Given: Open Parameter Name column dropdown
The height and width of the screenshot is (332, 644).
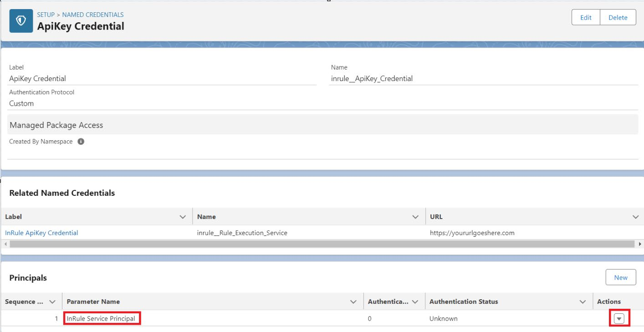Looking at the screenshot, I should [x=353, y=301].
